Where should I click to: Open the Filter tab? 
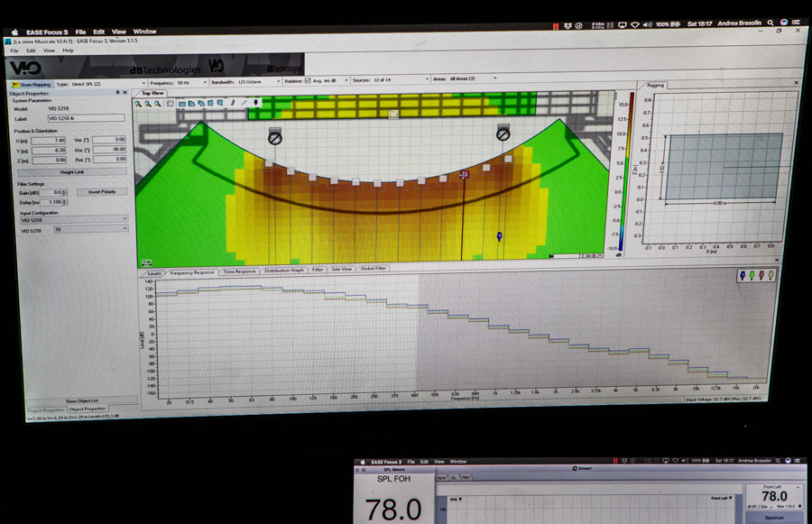[318, 270]
